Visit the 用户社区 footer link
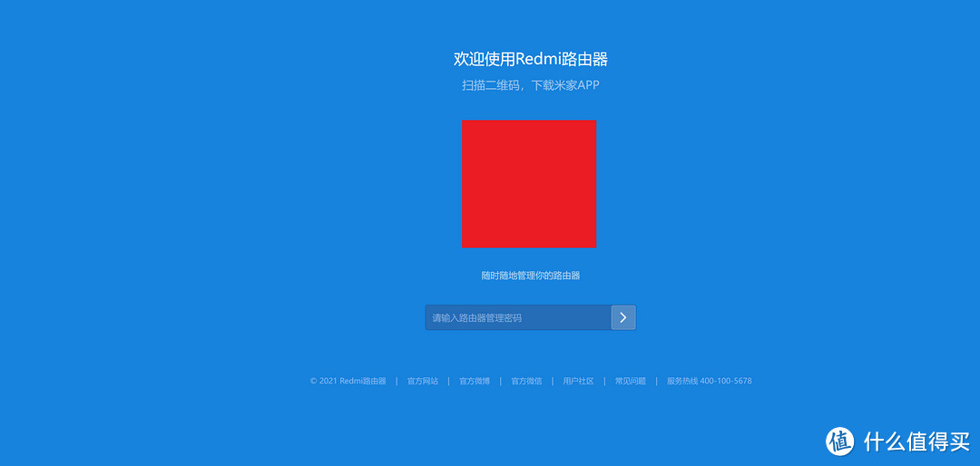The height and width of the screenshot is (466, 980). tap(578, 381)
